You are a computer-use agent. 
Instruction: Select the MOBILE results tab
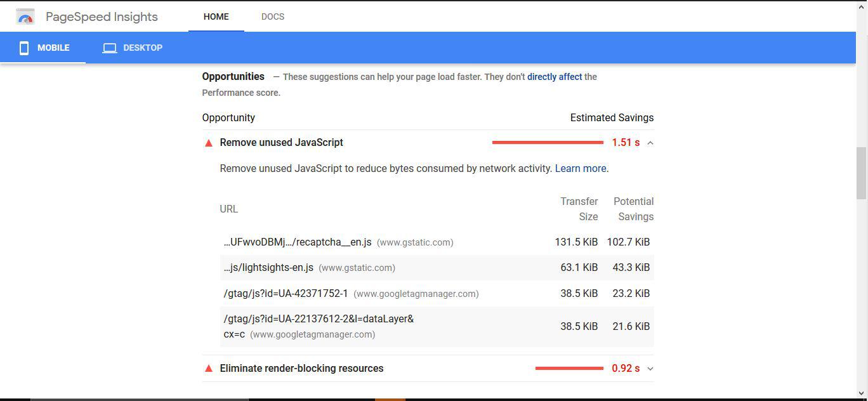tap(43, 48)
